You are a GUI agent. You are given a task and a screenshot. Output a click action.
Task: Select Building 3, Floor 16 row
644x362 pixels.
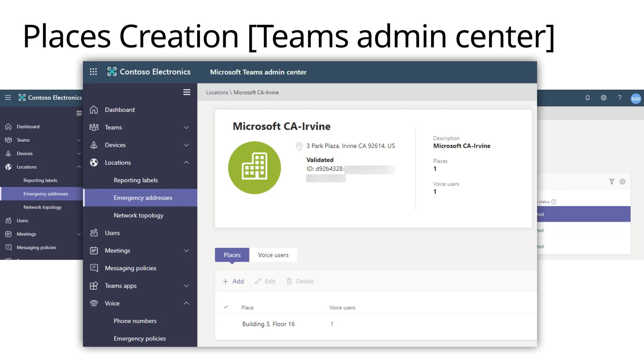pyautogui.click(x=376, y=324)
